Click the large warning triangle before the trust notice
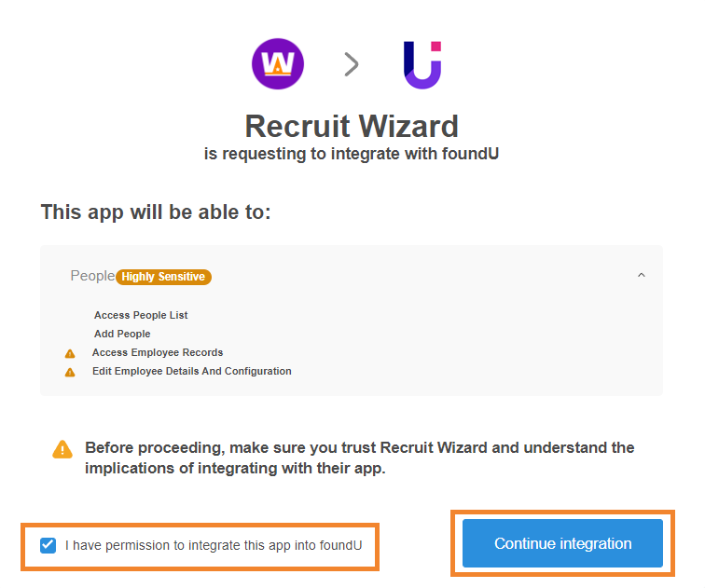The image size is (705, 588). coord(62,449)
